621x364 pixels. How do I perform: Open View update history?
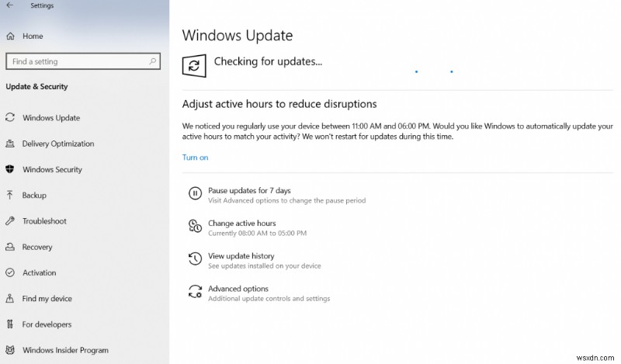tap(241, 256)
